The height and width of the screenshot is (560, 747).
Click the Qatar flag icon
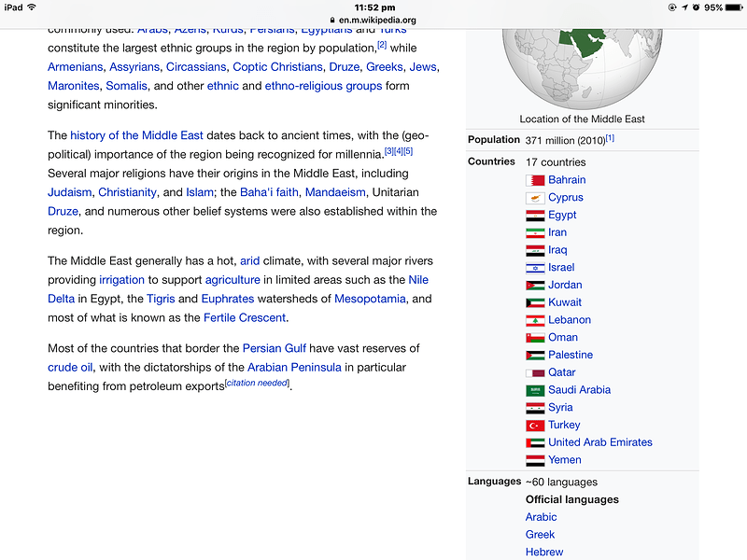535,372
